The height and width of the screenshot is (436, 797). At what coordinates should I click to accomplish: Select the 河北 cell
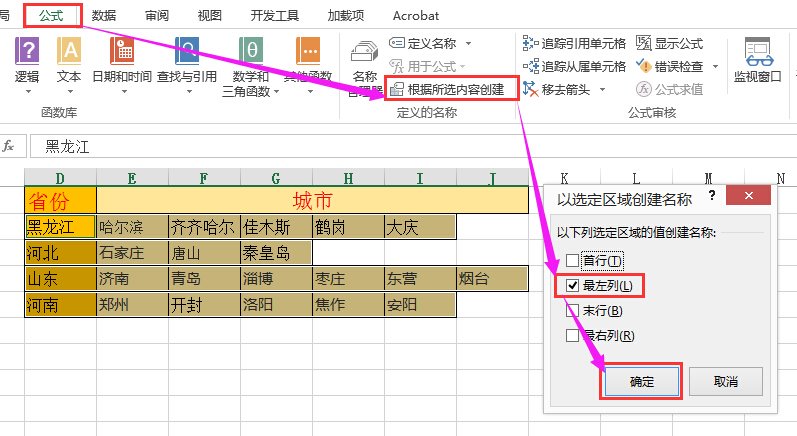click(60, 253)
